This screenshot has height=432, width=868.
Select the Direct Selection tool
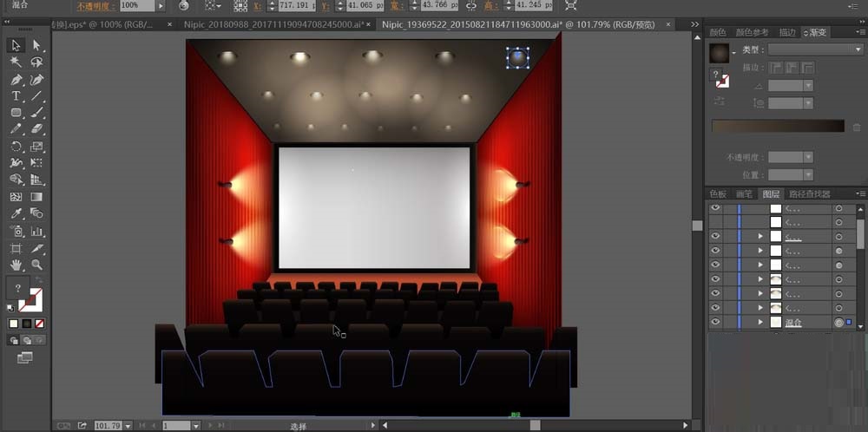36,45
